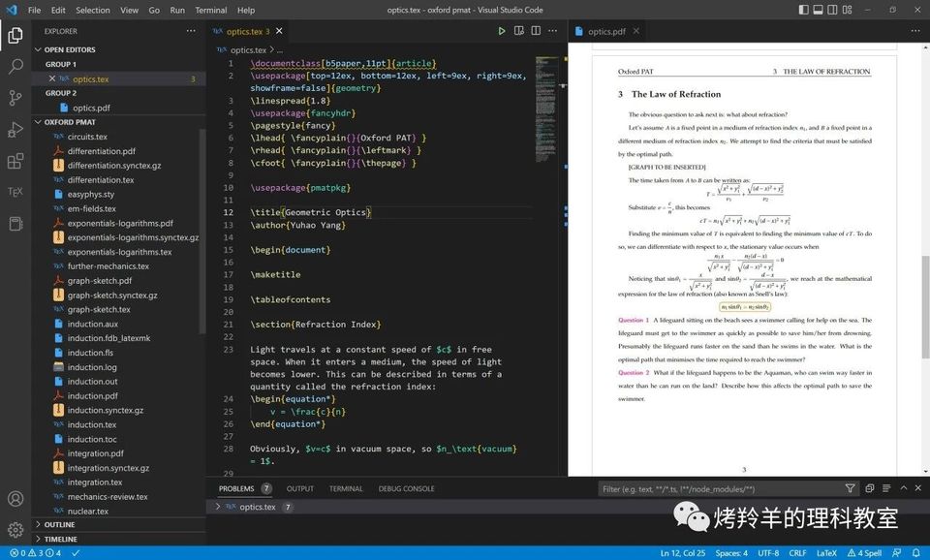Open the LaTeX Workshop TeX sidebar icon
The image size is (930, 560).
[x=15, y=192]
